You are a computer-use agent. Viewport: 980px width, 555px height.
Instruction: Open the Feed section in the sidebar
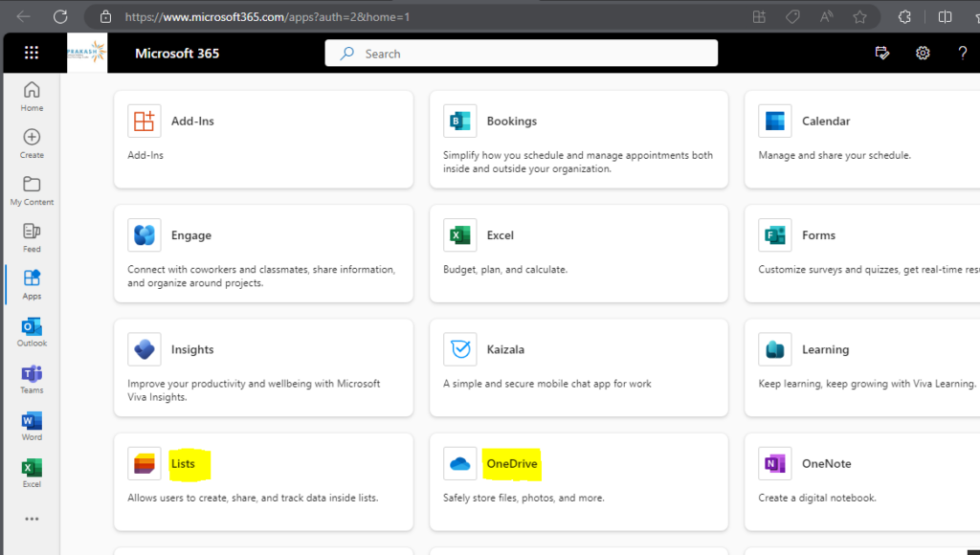pos(32,236)
